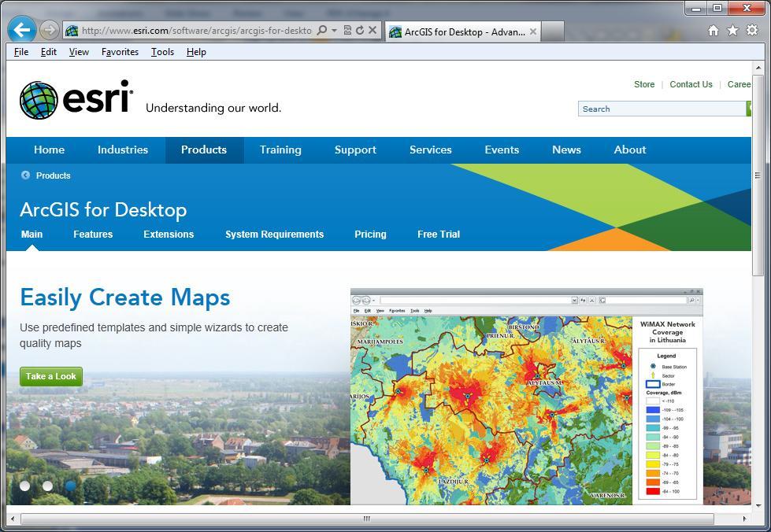Select the first carousel slide dot

[x=24, y=486]
